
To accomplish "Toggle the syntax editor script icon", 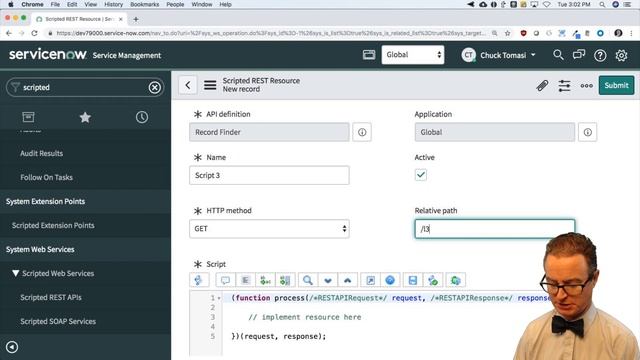I will [199, 280].
